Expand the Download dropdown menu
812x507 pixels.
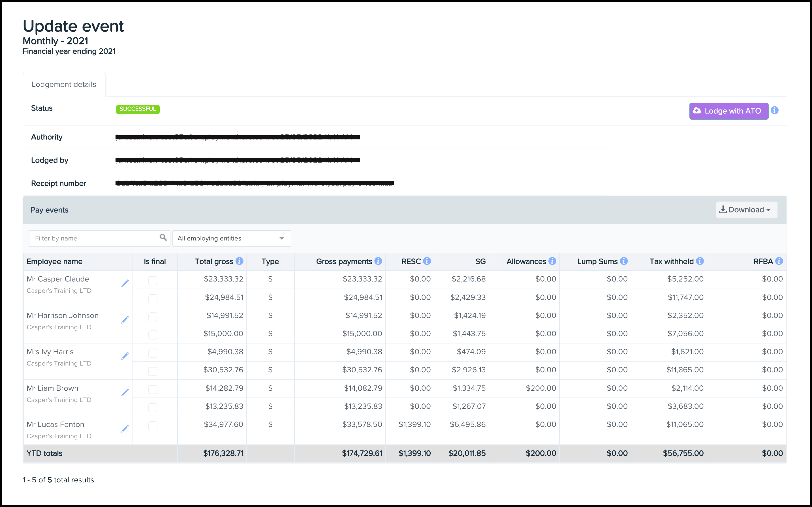[746, 210]
